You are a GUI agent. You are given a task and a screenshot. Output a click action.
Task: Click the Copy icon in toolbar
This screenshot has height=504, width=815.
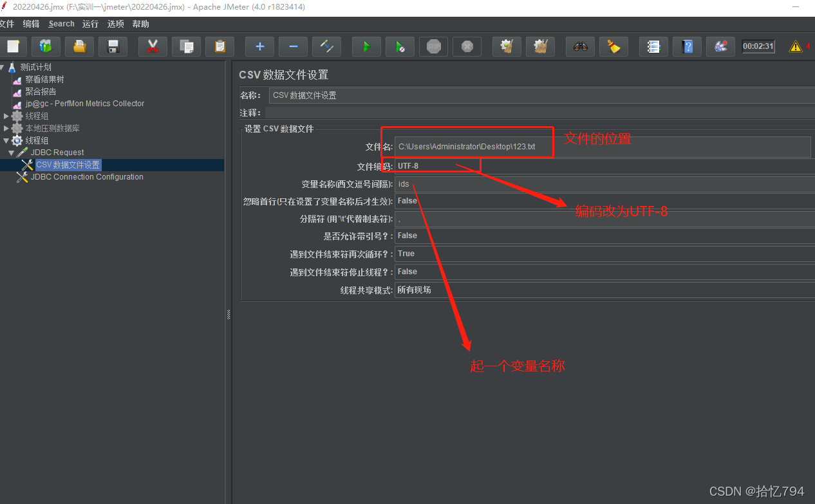click(x=186, y=46)
